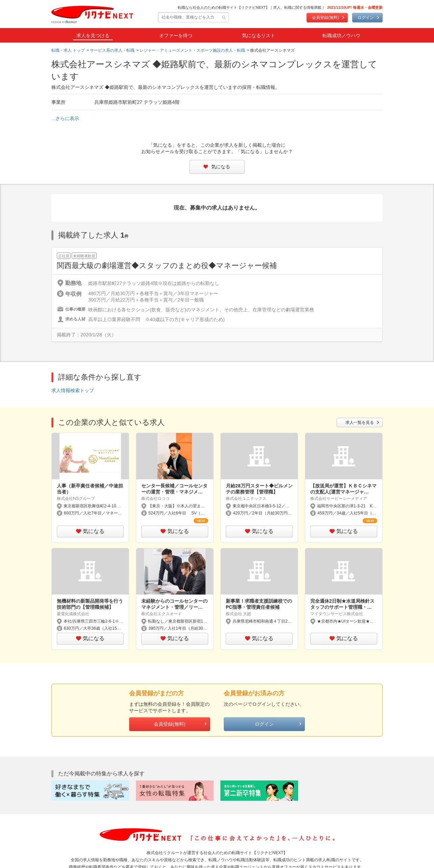This screenshot has height=868, width=434.
Task: Click the 未経験者歓迎 tag on expired job
Action: tap(84, 256)
